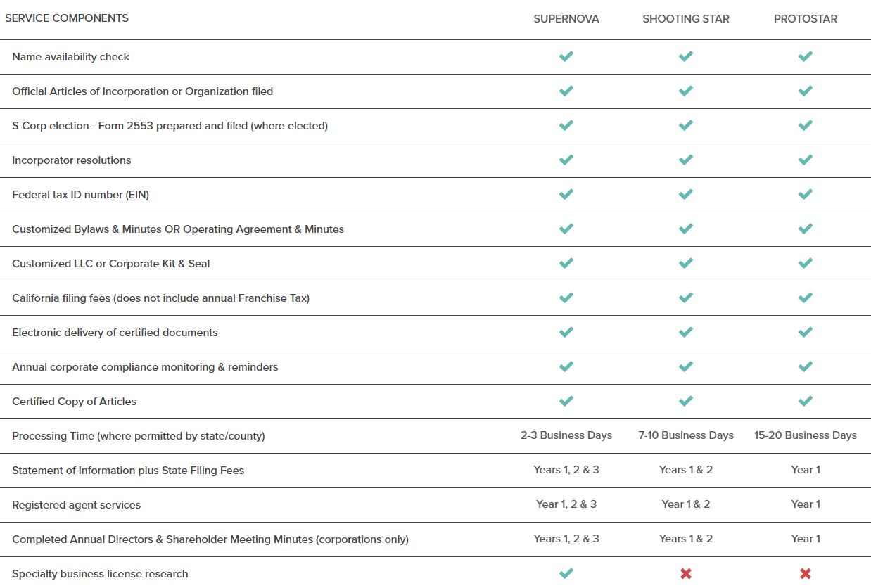Click Protostar checkmark for S-Corp election row

[806, 125]
